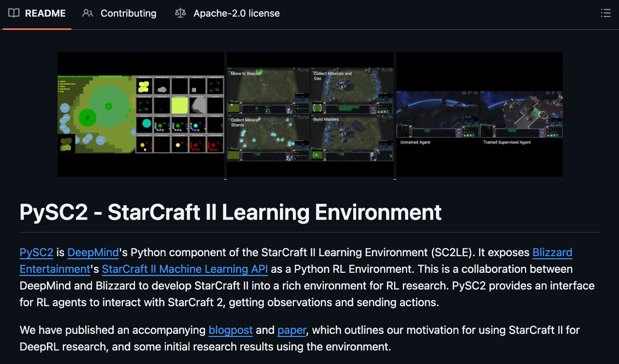Viewport: 619px width, 364px height.
Task: Open the Apache-2.0 license tab
Action: tap(236, 13)
